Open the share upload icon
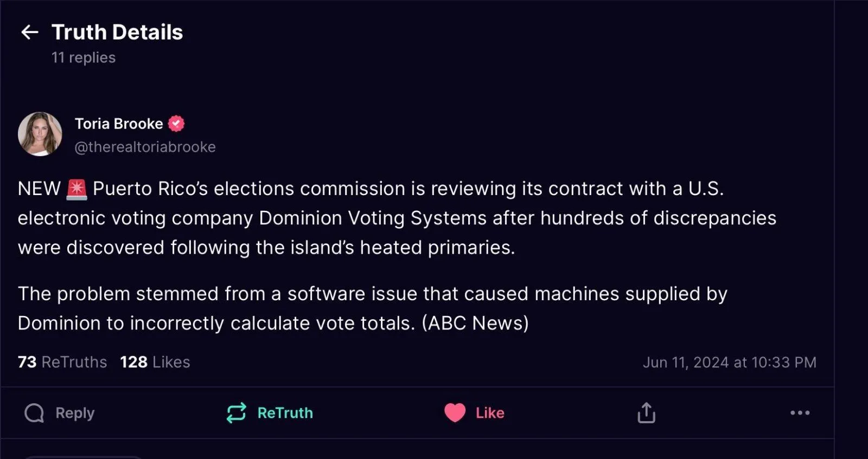This screenshot has height=459, width=868. [x=646, y=413]
